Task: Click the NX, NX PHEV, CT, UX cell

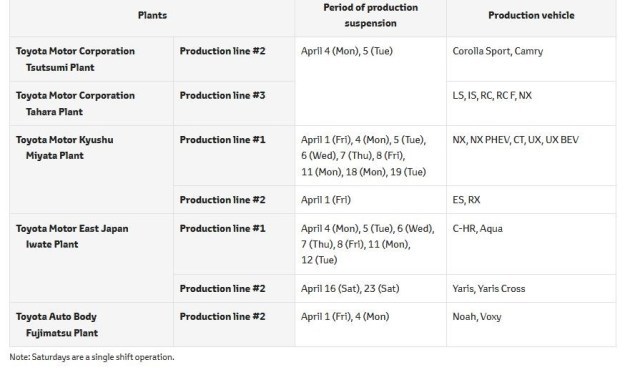Action: pyautogui.click(x=531, y=156)
